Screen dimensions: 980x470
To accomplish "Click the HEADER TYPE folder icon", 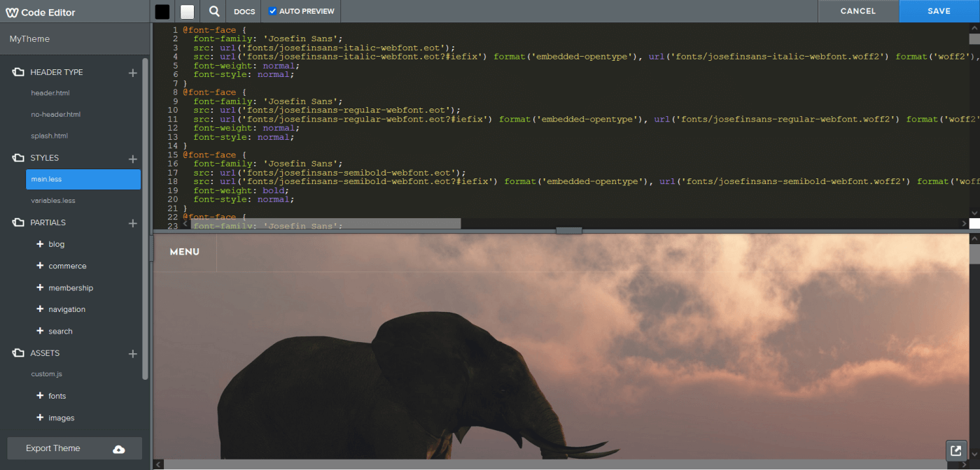I will point(18,72).
